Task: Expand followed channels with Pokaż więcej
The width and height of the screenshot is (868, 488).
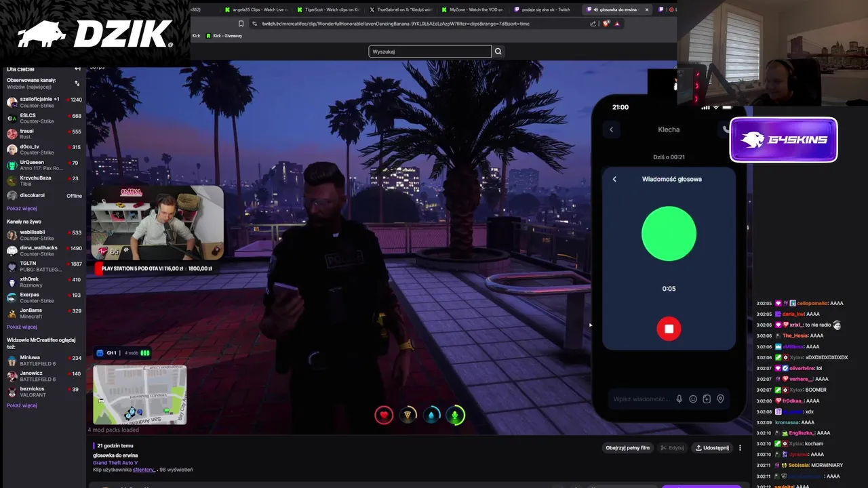Action: coord(22,209)
